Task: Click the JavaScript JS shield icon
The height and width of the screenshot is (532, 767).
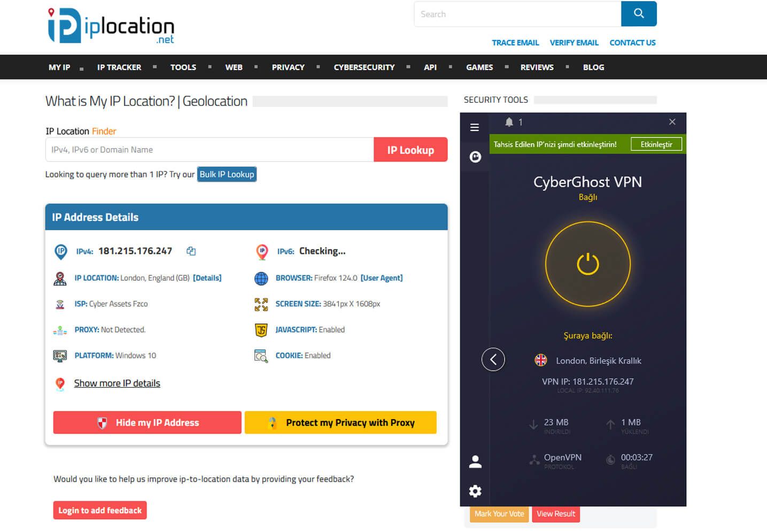Action: coord(261,330)
